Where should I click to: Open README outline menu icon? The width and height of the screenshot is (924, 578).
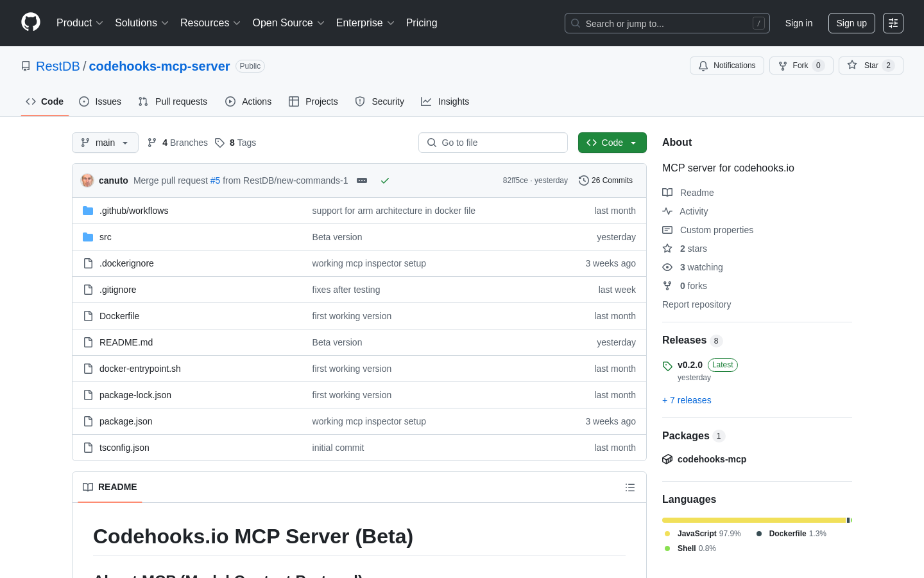630,487
